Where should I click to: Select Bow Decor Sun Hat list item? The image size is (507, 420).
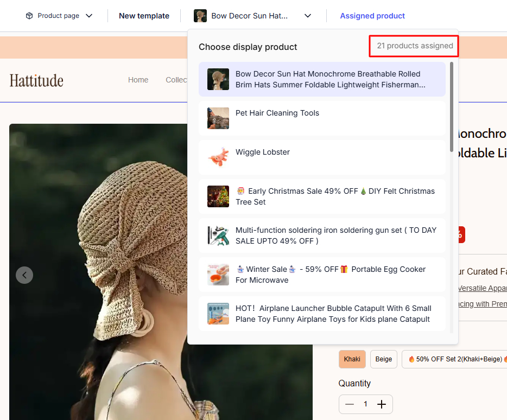pos(322,79)
